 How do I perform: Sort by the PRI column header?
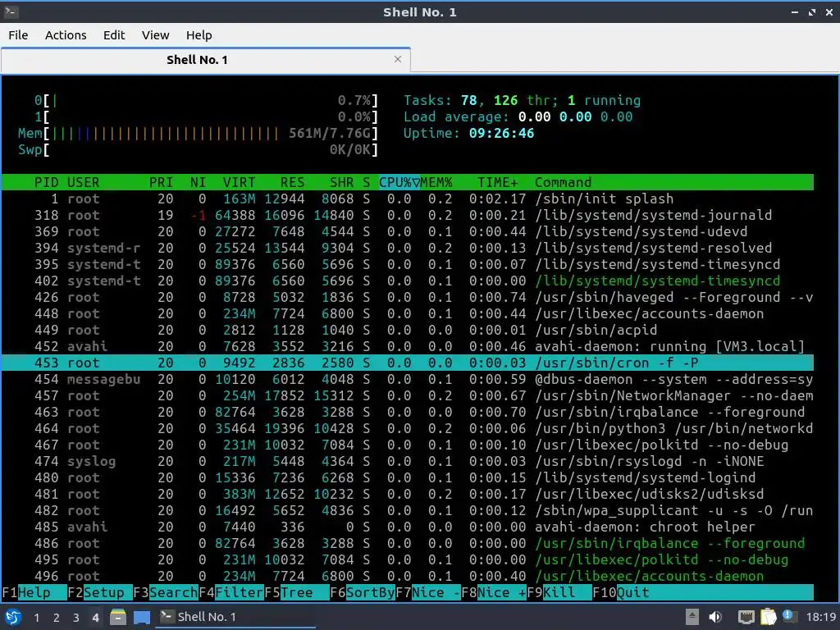161,183
